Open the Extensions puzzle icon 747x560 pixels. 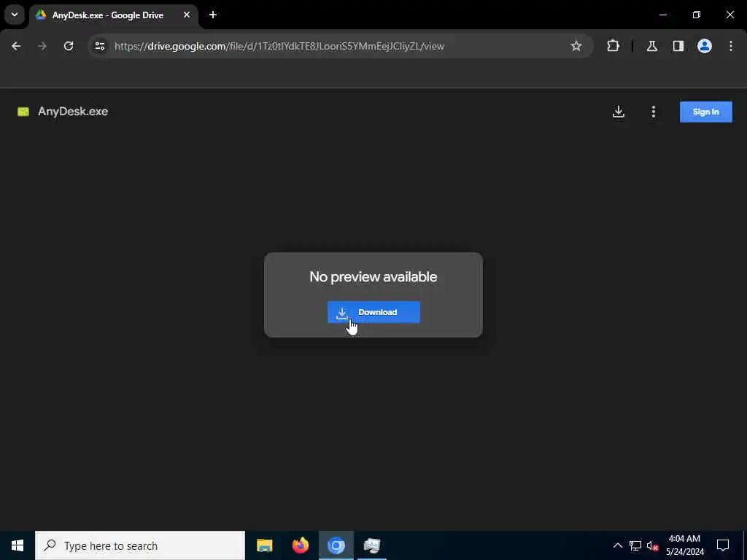point(613,46)
